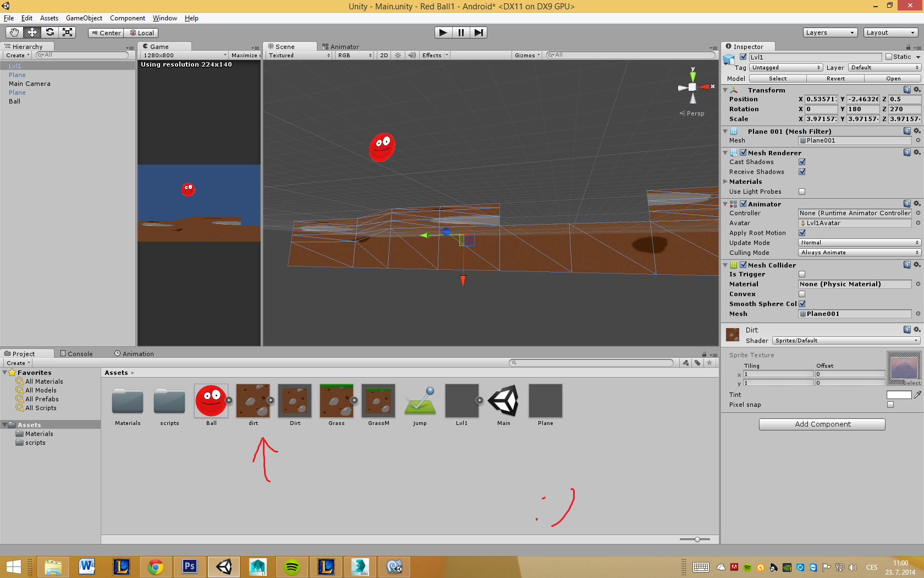Viewport: 924px width, 578px height.
Task: Toggle scene lighting sun icon
Action: click(x=398, y=55)
